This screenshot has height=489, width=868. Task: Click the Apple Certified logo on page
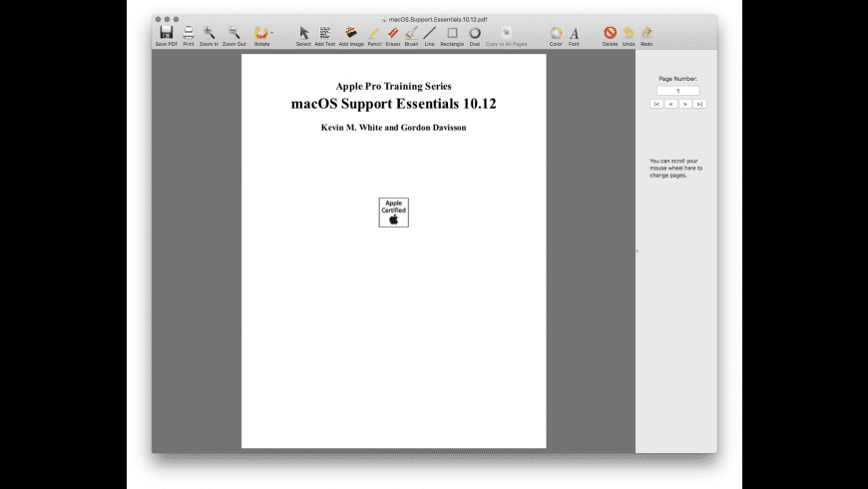tap(393, 213)
